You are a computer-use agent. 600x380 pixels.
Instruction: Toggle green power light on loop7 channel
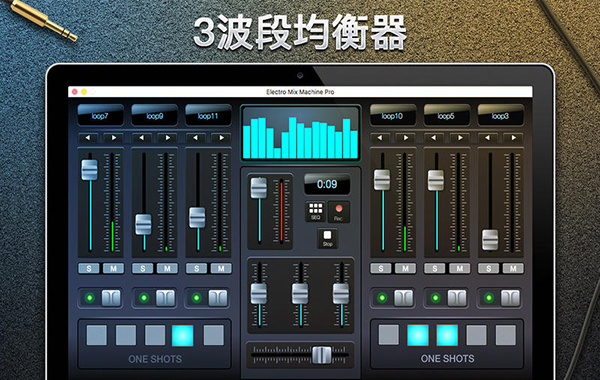(90, 298)
